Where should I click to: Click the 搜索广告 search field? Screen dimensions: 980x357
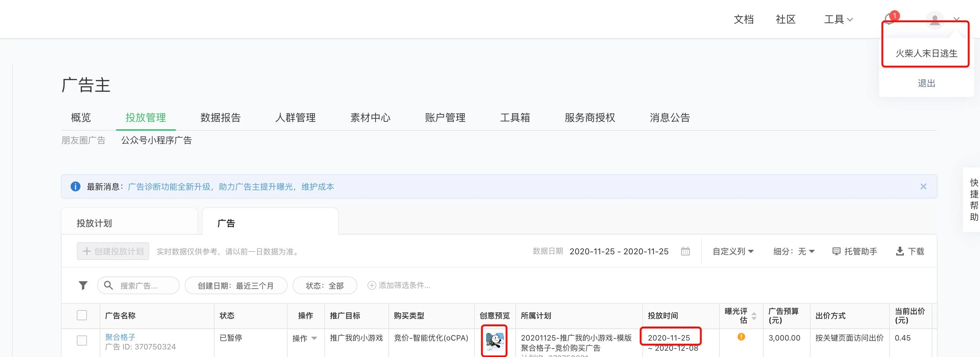(138, 286)
